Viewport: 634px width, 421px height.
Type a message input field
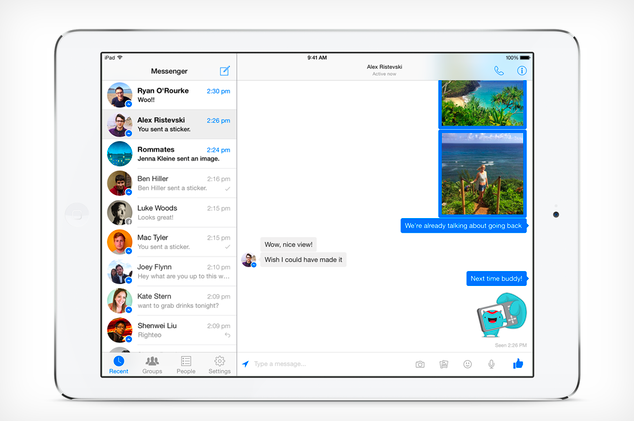click(328, 364)
